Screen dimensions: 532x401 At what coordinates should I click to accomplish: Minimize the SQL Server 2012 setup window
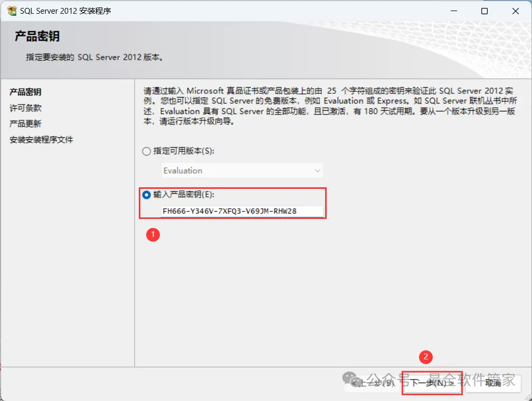(454, 11)
